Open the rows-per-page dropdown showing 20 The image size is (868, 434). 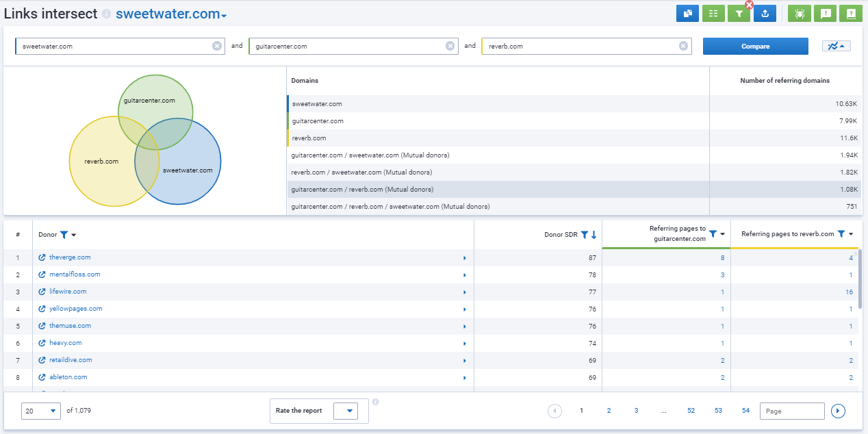click(x=41, y=411)
